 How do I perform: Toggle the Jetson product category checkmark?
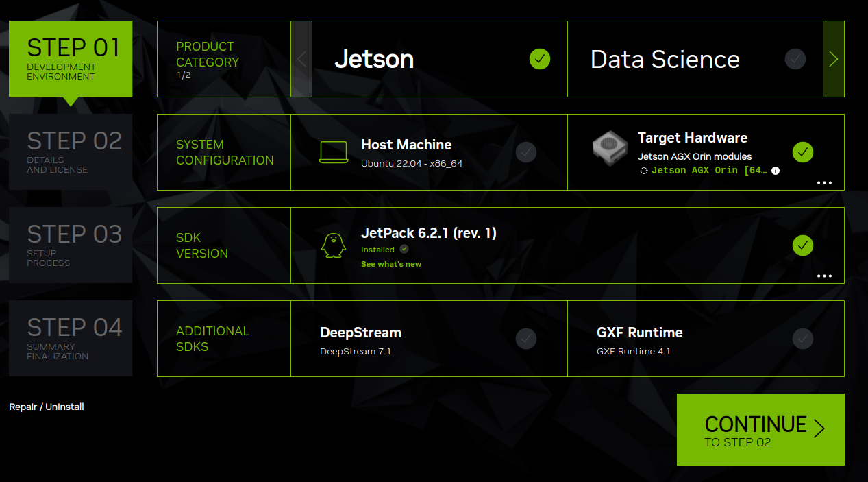coord(540,59)
